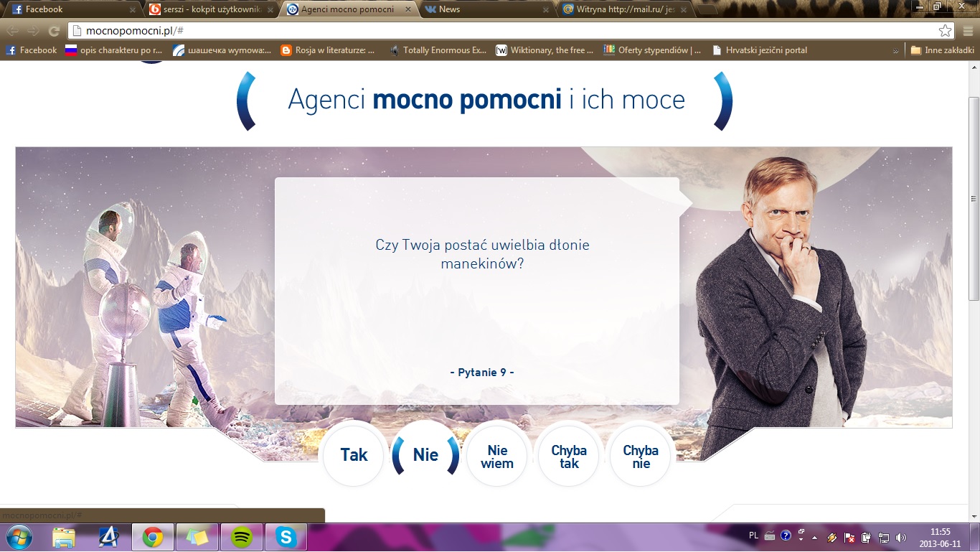Bookmark this page with the star icon

945,31
